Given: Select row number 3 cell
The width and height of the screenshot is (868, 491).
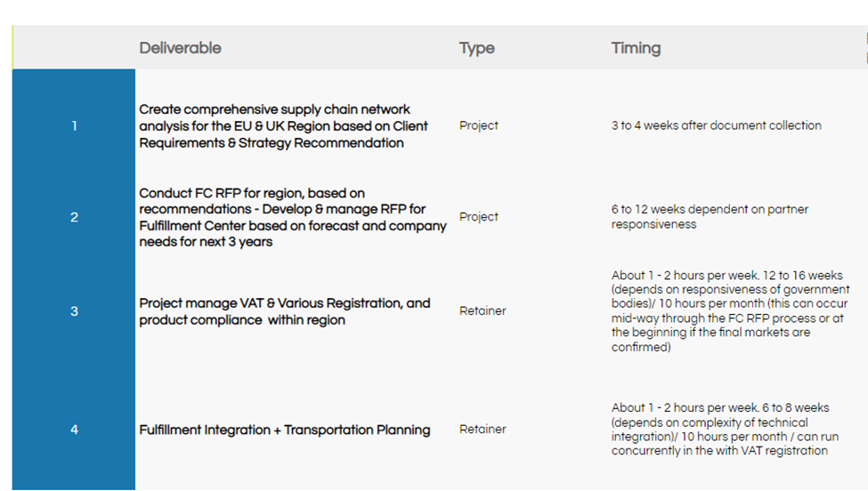Looking at the screenshot, I should click(x=74, y=311).
